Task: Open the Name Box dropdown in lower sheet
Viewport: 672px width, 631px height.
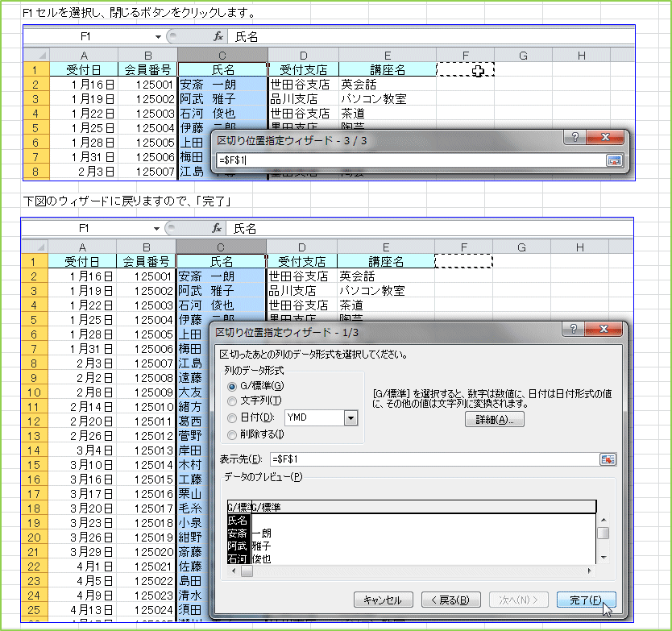Action: pos(156,229)
